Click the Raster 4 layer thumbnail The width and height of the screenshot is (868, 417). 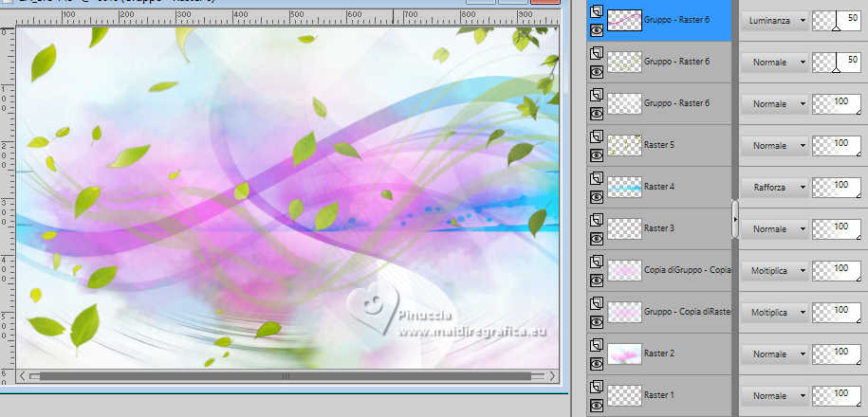click(624, 187)
